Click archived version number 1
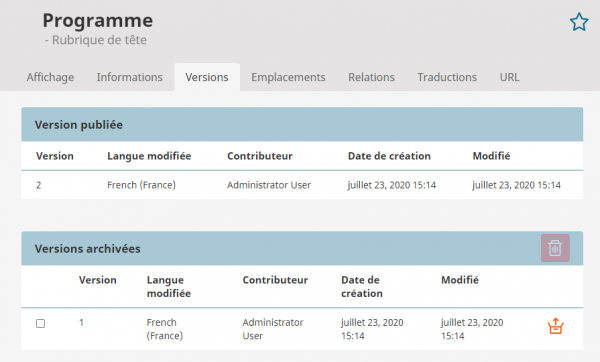The height and width of the screenshot is (362, 600). click(x=81, y=323)
